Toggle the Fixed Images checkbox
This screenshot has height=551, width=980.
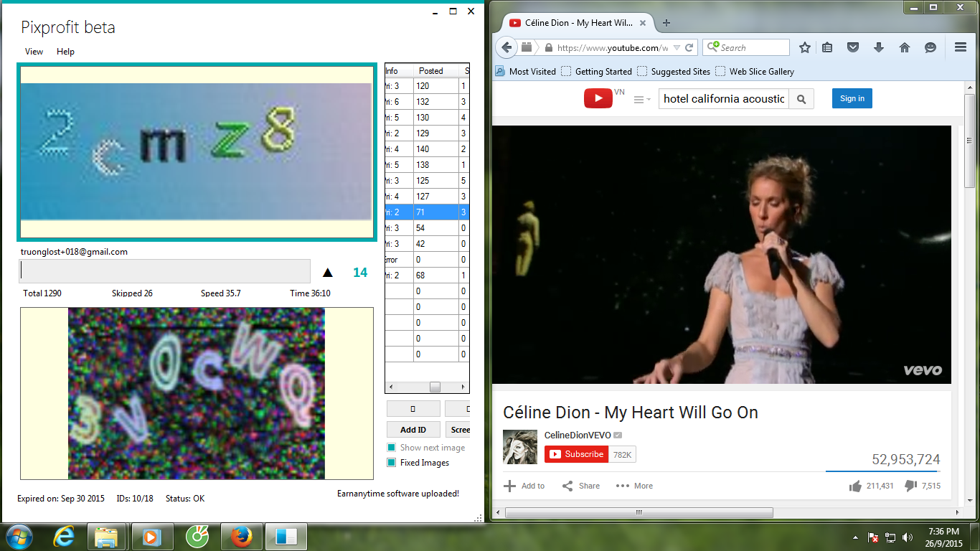coord(391,463)
